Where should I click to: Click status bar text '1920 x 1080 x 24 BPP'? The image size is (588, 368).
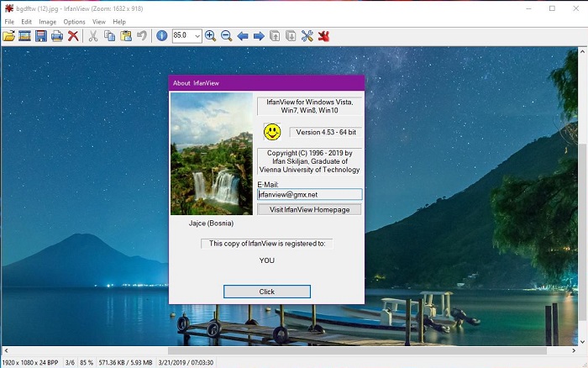(30, 363)
